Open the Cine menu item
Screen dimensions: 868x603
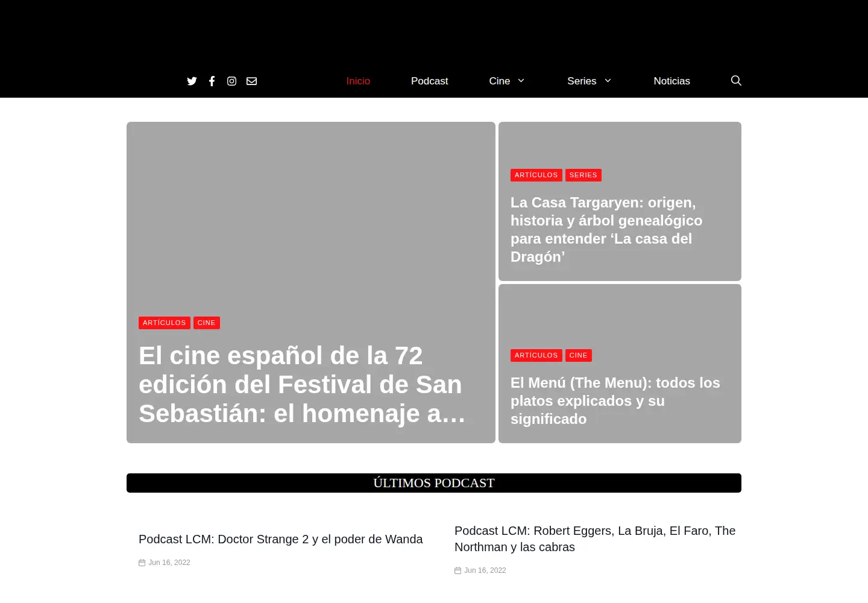[x=500, y=81]
